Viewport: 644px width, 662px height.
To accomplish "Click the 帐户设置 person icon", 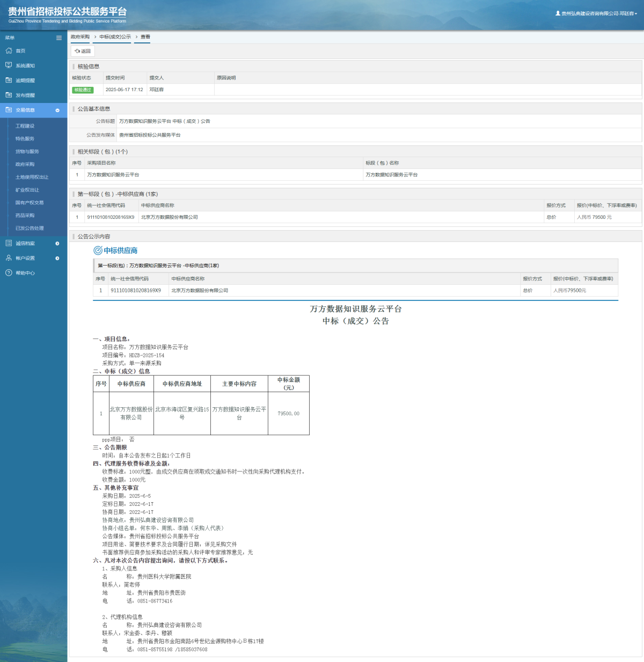I will click(x=9, y=258).
